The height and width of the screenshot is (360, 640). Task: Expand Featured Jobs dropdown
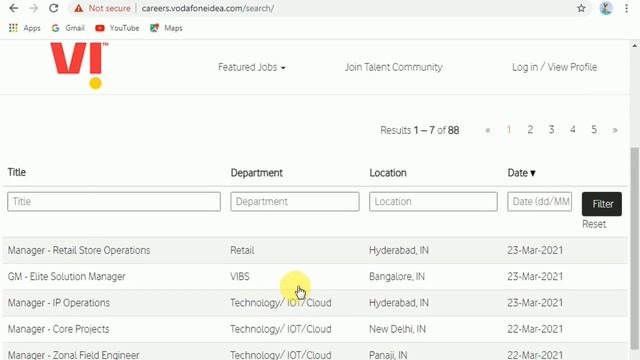click(x=251, y=67)
